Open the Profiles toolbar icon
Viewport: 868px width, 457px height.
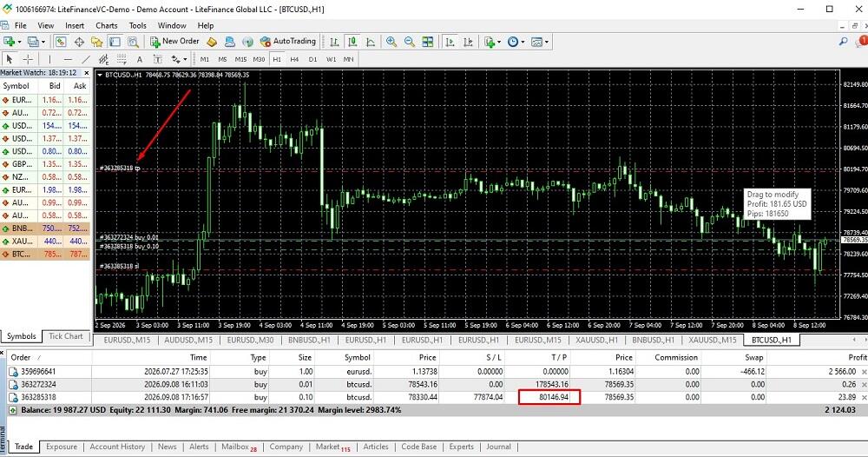(x=33, y=42)
